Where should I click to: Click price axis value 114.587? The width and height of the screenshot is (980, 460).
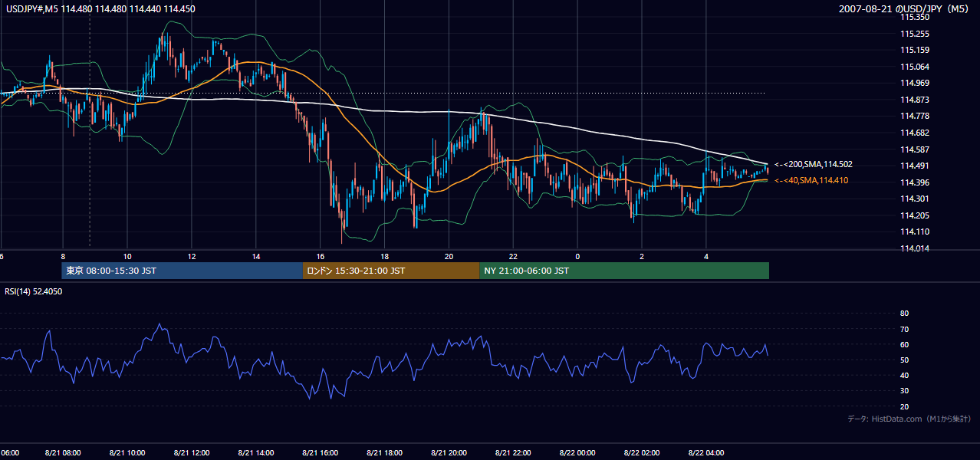tap(915, 149)
